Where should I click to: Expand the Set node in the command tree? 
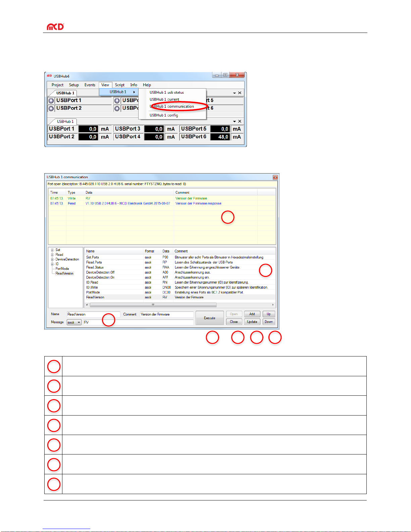[x=52, y=250]
